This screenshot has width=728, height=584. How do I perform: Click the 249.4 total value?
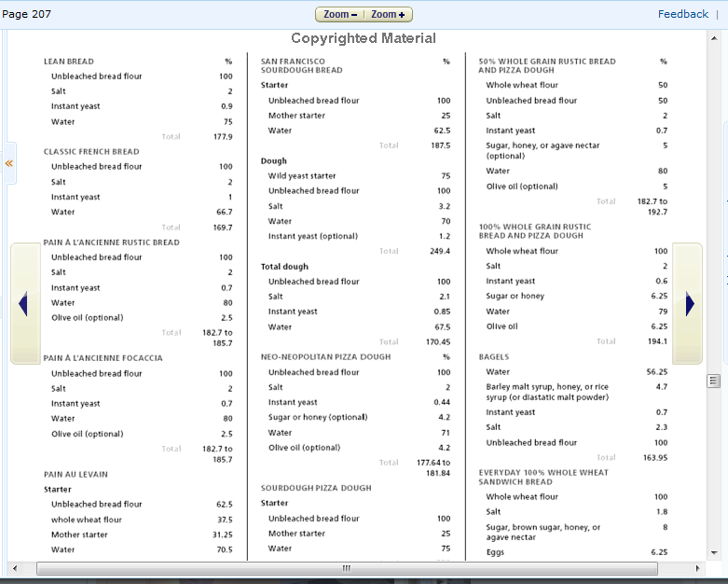tap(440, 251)
